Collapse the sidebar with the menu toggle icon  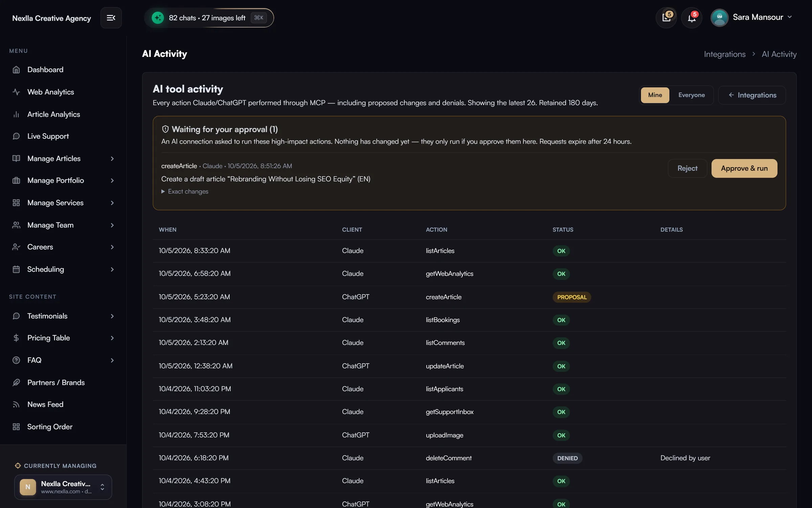point(111,18)
